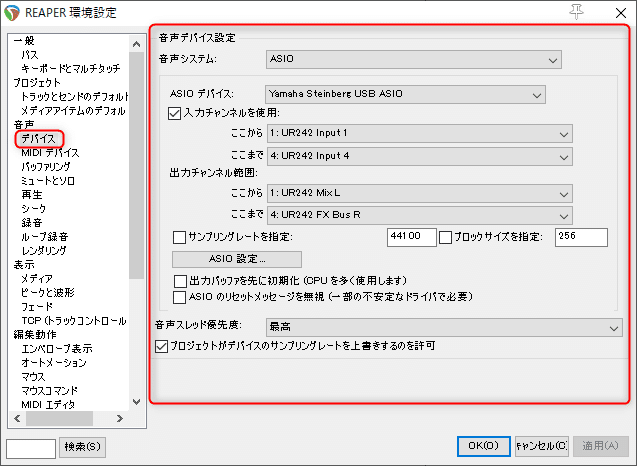Select 再生 tree item
The height and width of the screenshot is (466, 637).
(x=32, y=195)
